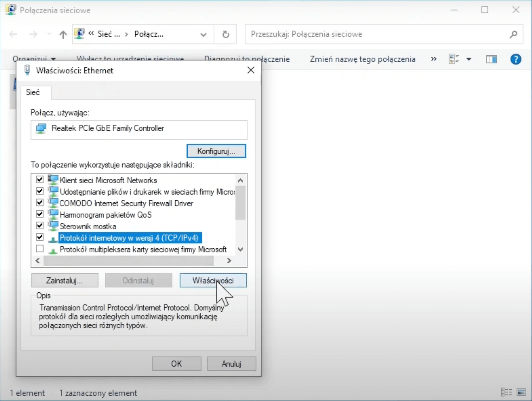Viewport: 532px width, 401px height.
Task: Open Organizuj menu
Action: pos(34,59)
